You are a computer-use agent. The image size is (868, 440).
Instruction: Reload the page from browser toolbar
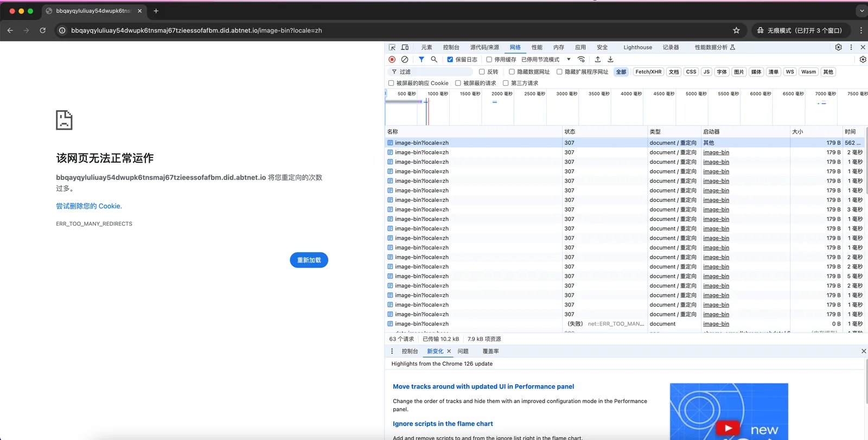coord(43,30)
